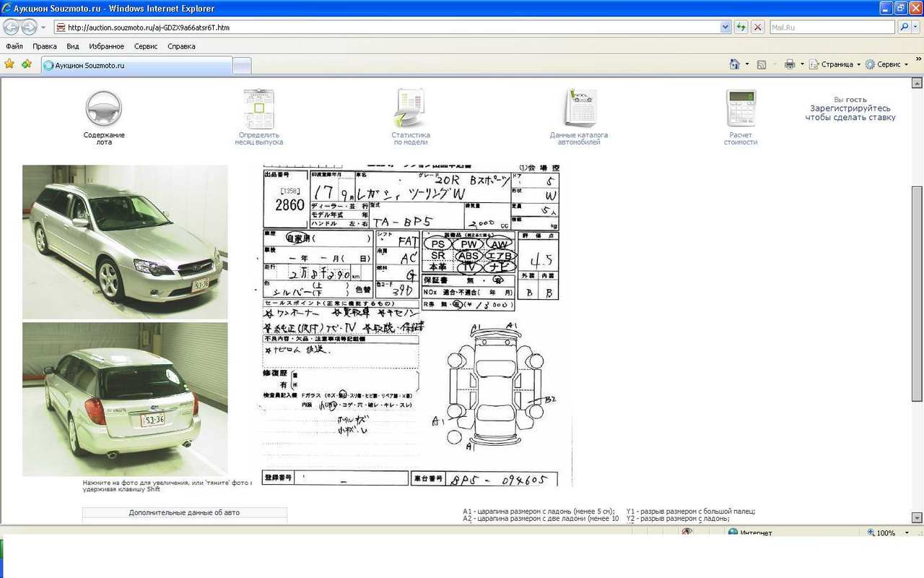This screenshot has height=578, width=924.
Task: Click Зарегистрируйтесь чтобы сделать ставку text
Action: tap(850, 113)
